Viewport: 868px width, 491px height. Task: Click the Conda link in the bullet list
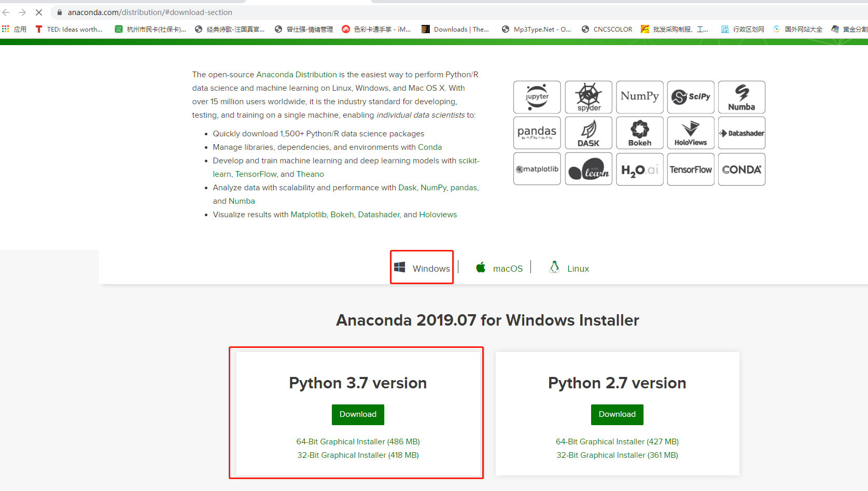click(430, 147)
